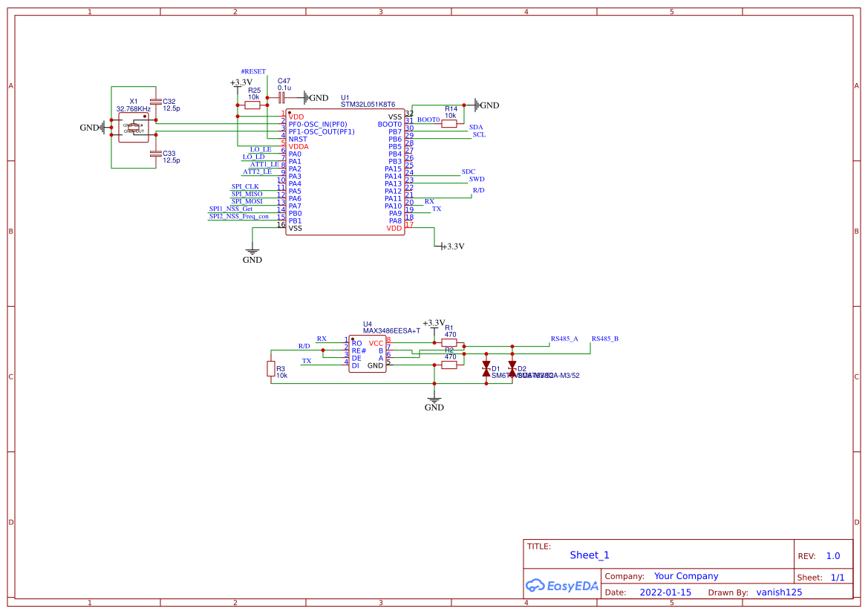
Task: Click the RS485_B net label
Action: [606, 338]
